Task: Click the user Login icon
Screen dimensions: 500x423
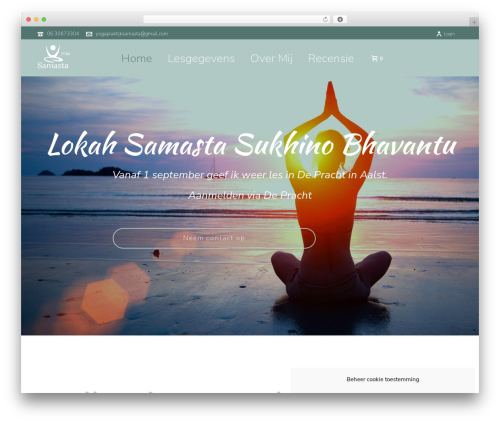Action: click(x=439, y=34)
